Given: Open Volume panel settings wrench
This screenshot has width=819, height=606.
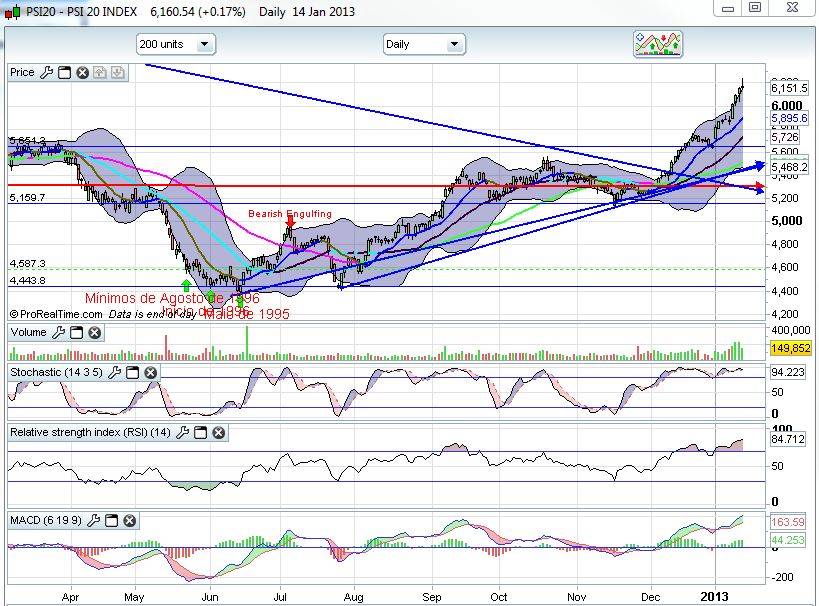Looking at the screenshot, I should tap(58, 333).
